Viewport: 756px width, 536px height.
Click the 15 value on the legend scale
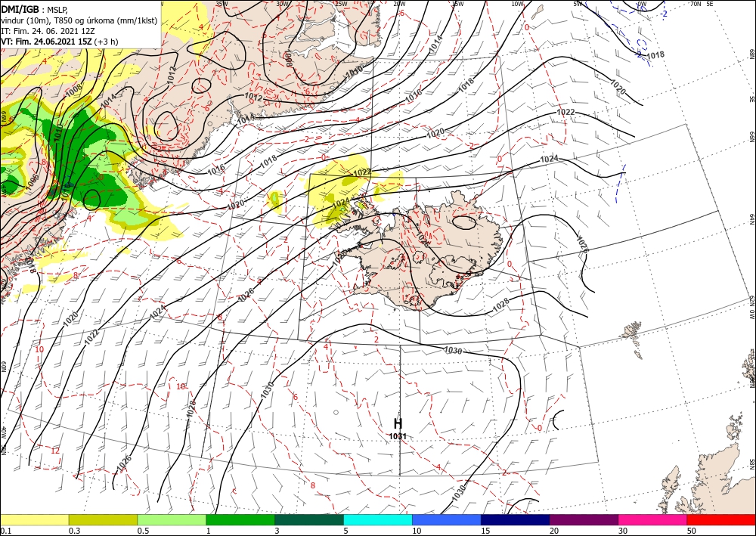(x=485, y=531)
